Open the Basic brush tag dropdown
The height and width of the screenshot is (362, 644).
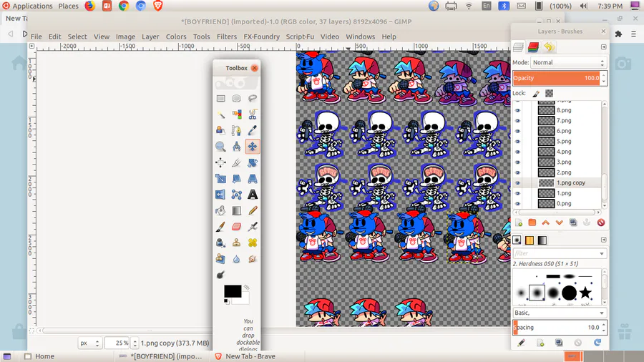click(560, 313)
